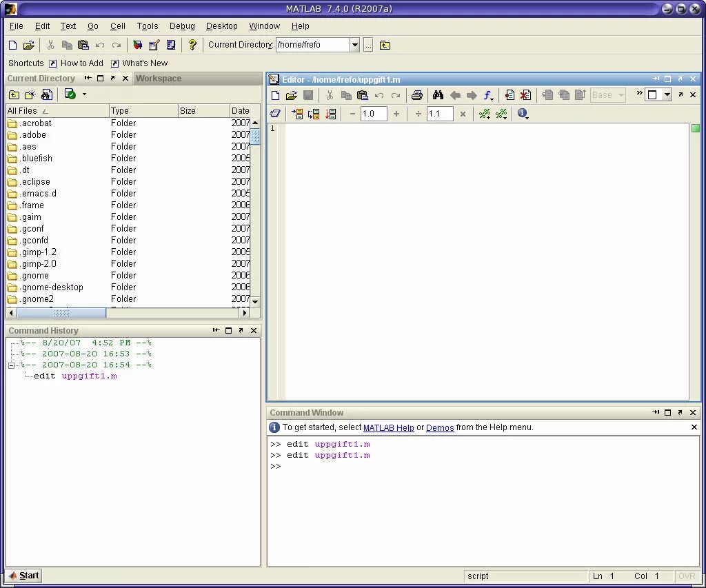
Task: Undock the Command History panel
Action: (241, 331)
